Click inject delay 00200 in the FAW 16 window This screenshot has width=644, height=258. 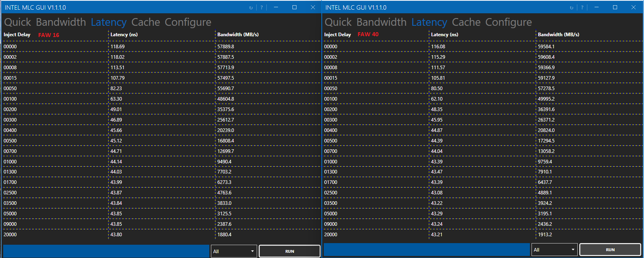(x=10, y=109)
